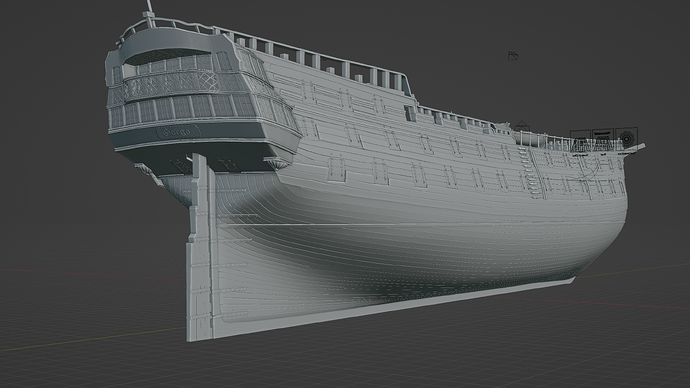Image resolution: width=690 pixels, height=388 pixels.
Task: Click the stern nameplate lettering
Action: [177, 131]
